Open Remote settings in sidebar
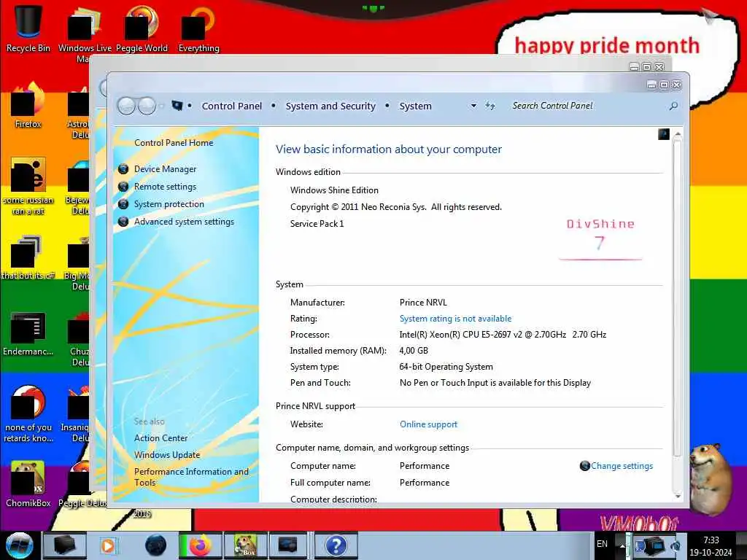 (165, 187)
